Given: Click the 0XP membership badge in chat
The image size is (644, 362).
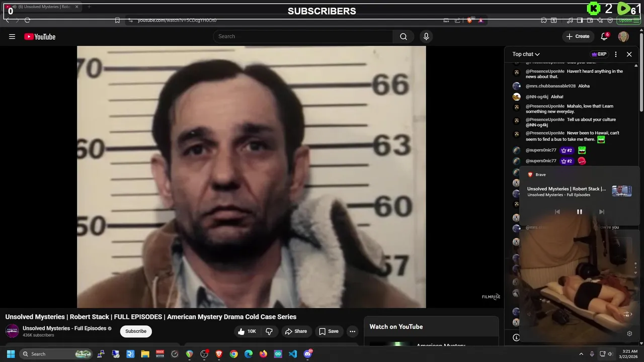Looking at the screenshot, I should pyautogui.click(x=599, y=54).
